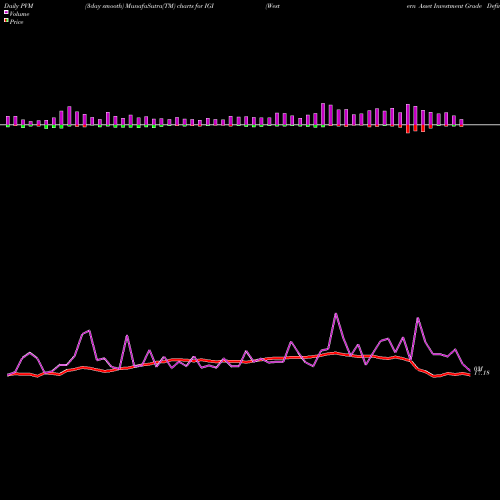Click the tallest volume line peak
This screenshot has width=500, height=500.
coord(336,314)
